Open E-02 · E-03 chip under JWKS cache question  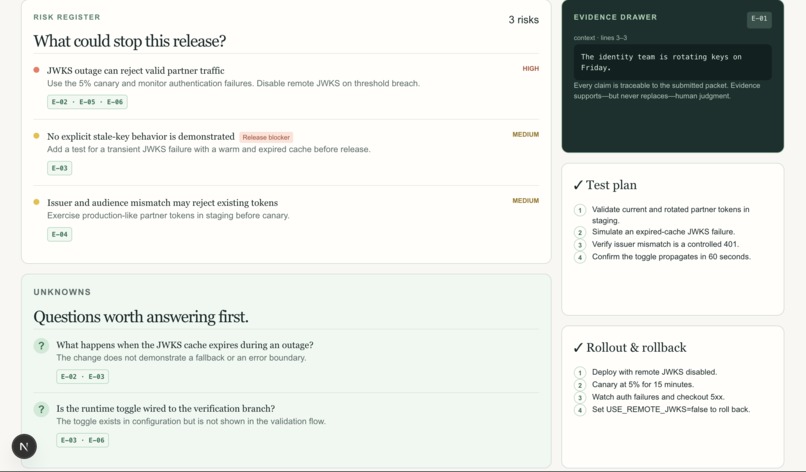coord(82,376)
